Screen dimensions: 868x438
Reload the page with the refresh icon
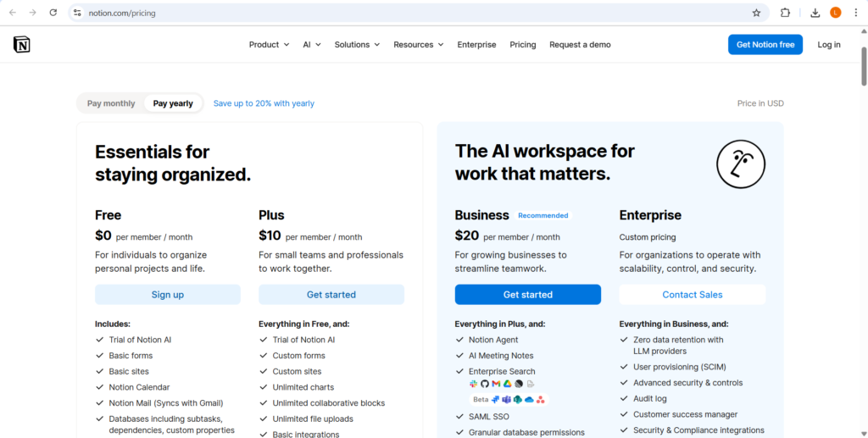(x=53, y=13)
